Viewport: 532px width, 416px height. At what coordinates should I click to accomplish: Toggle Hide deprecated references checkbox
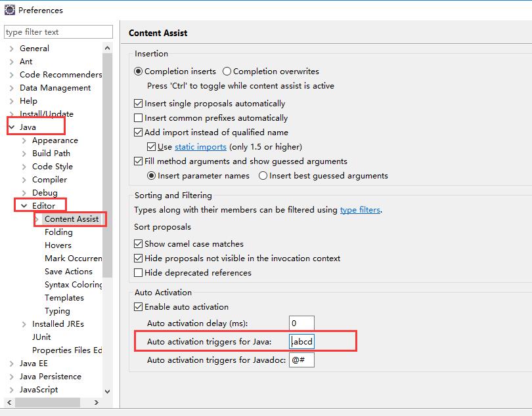(x=139, y=273)
